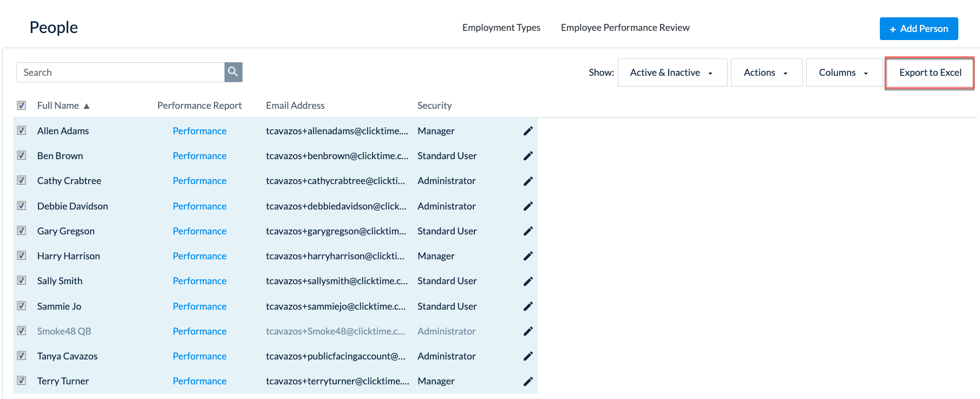Uncheck Harry Harrison row checkbox
The height and width of the screenshot is (399, 980).
[x=22, y=256]
